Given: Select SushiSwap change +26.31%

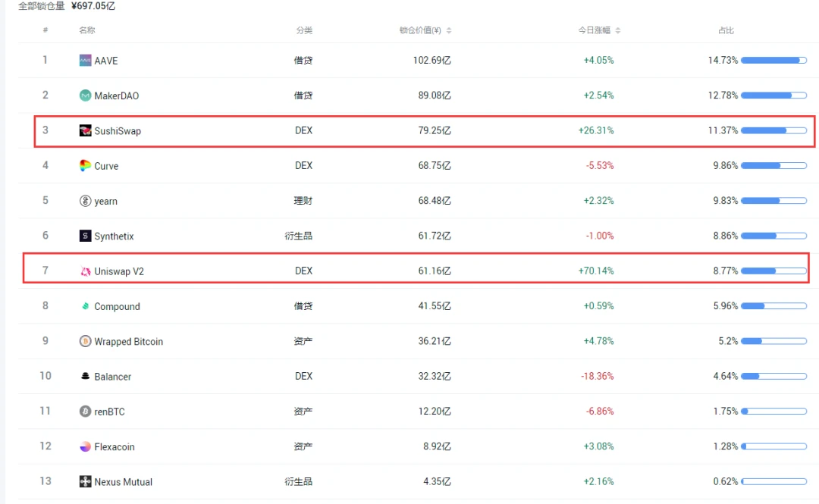Looking at the screenshot, I should pyautogui.click(x=596, y=130).
